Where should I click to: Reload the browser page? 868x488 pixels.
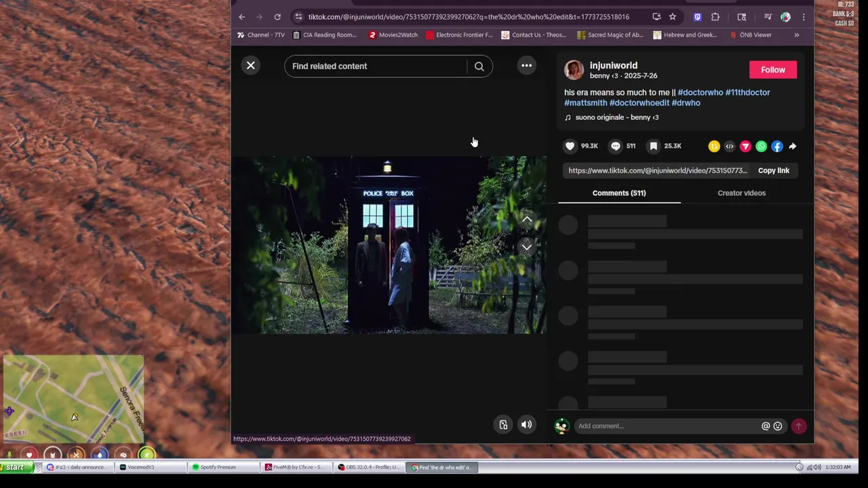pyautogui.click(x=277, y=17)
